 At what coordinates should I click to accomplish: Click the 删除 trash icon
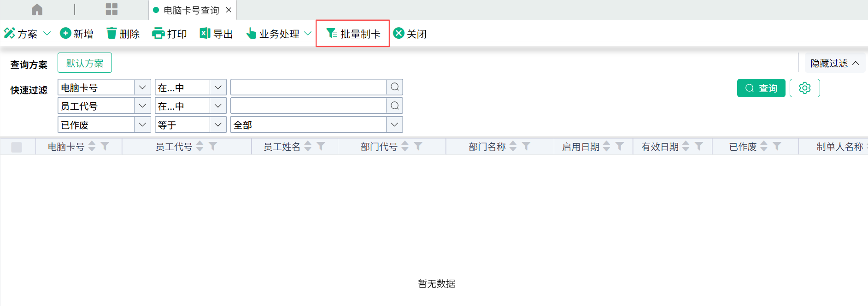(x=111, y=34)
